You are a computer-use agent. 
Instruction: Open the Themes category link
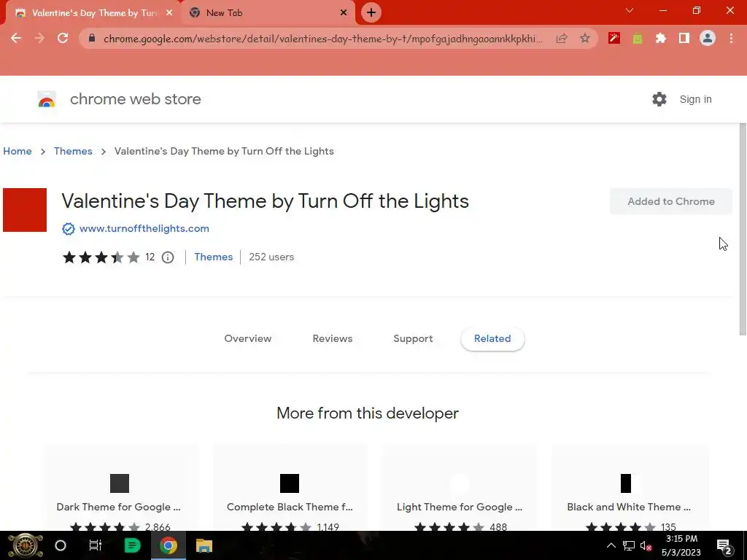point(214,257)
